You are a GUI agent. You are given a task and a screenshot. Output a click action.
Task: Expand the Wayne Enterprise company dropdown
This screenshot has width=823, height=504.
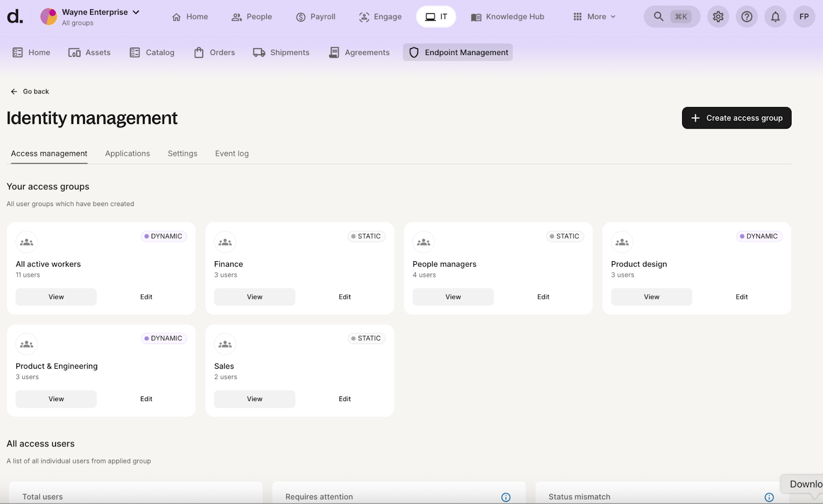click(136, 12)
